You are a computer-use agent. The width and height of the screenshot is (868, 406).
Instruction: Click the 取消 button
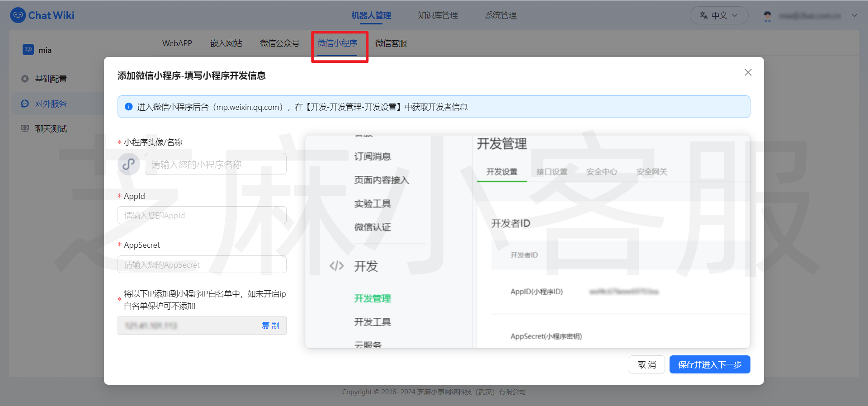point(646,364)
